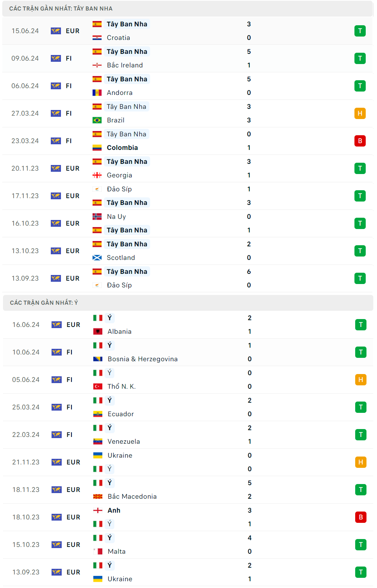Click the red B badge for Anh match

(x=360, y=517)
